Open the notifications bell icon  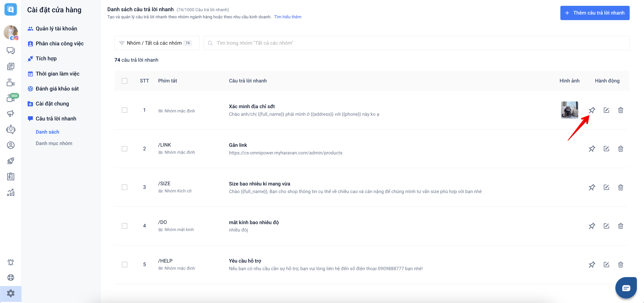pyautogui.click(x=11, y=262)
